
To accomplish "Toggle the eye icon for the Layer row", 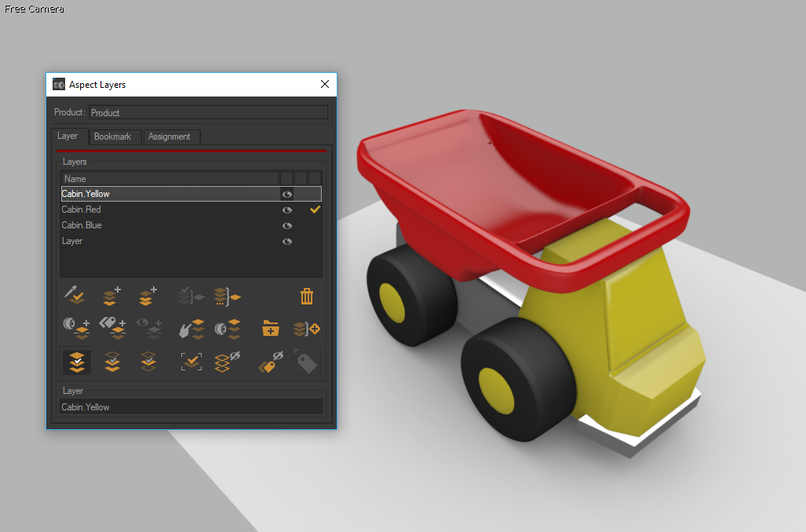I will (287, 242).
